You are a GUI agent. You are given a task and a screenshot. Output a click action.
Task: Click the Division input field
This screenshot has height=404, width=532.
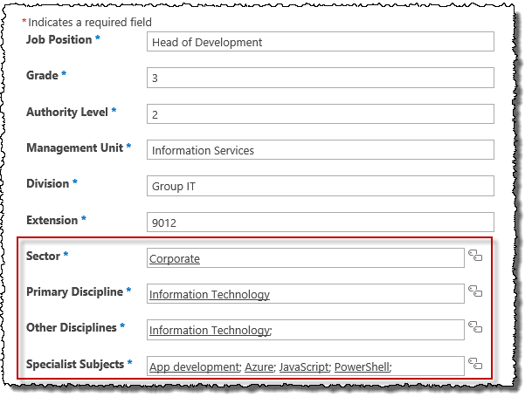321,186
